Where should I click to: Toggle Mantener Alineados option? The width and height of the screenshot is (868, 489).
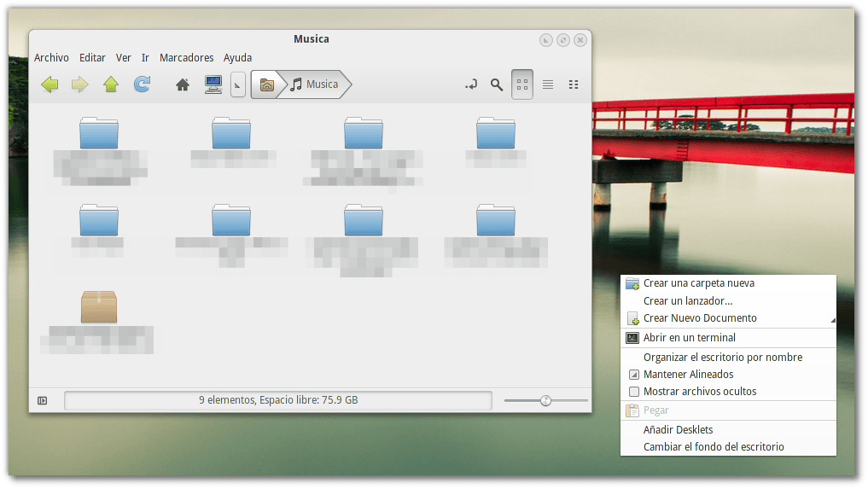(633, 375)
